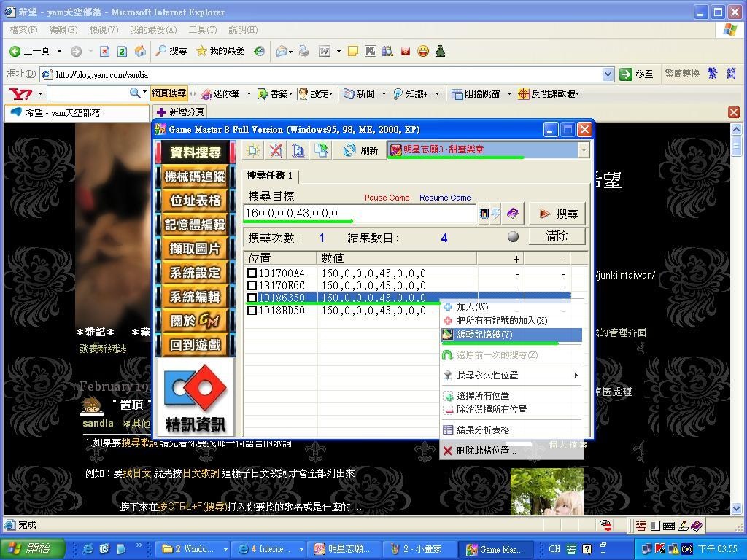This screenshot has height=560, width=747.
Task: Open the 工具(T) menu in IE
Action: point(203,30)
